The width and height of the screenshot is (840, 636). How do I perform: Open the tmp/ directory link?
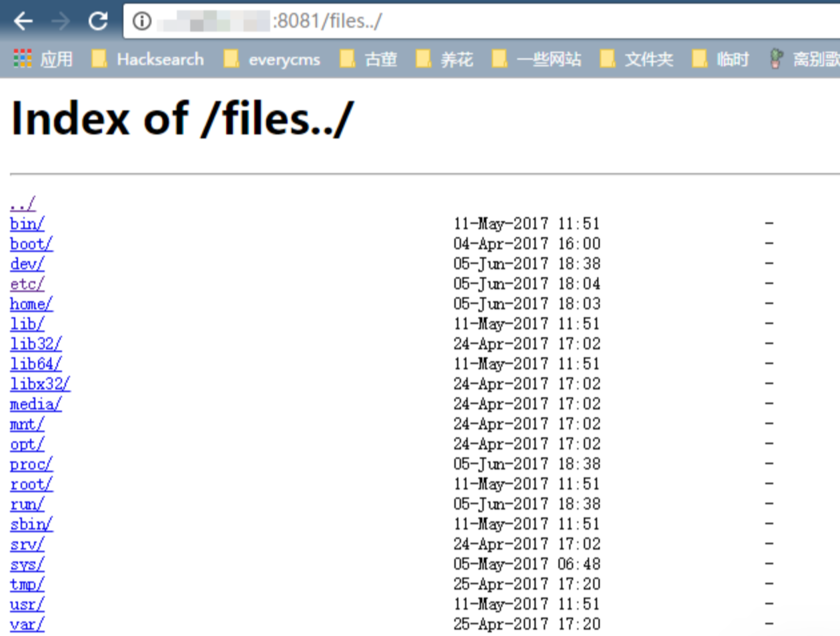[x=27, y=584]
